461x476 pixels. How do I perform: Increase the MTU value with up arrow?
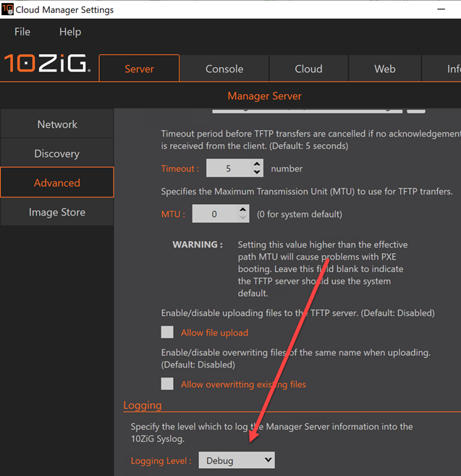click(x=242, y=210)
